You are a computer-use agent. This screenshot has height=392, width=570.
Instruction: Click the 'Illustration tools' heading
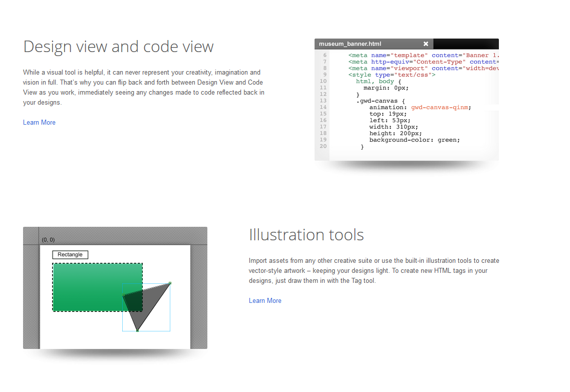point(306,235)
